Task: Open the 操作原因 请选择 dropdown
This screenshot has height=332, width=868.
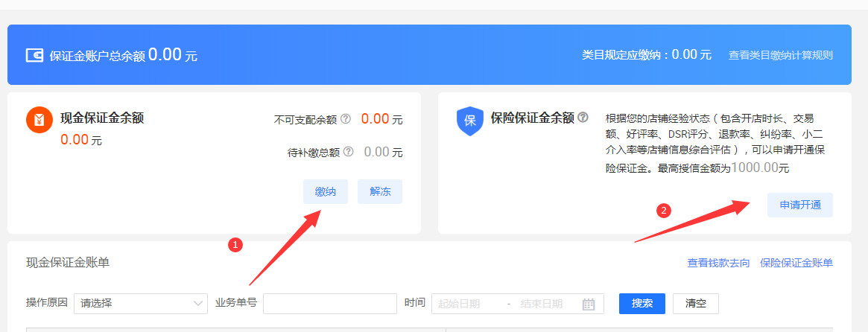Action: pyautogui.click(x=141, y=303)
